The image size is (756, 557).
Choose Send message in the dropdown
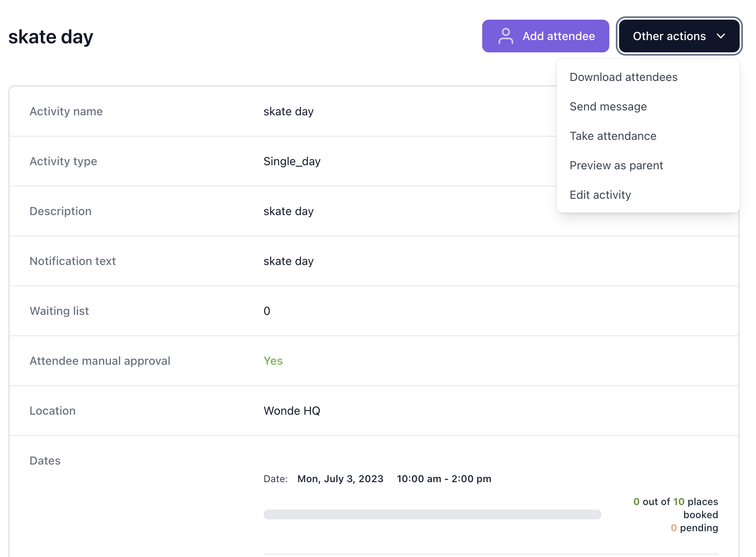tap(608, 106)
